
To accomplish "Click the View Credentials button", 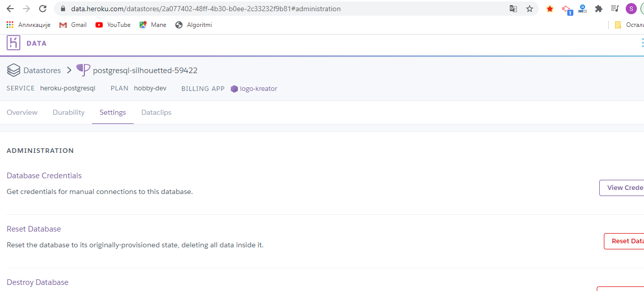I will point(622,188).
